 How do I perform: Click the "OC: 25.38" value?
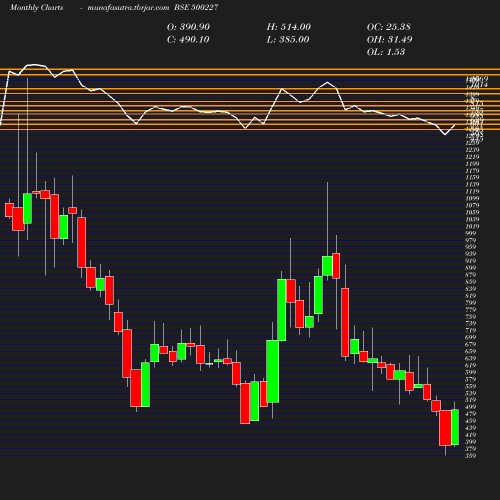click(389, 27)
